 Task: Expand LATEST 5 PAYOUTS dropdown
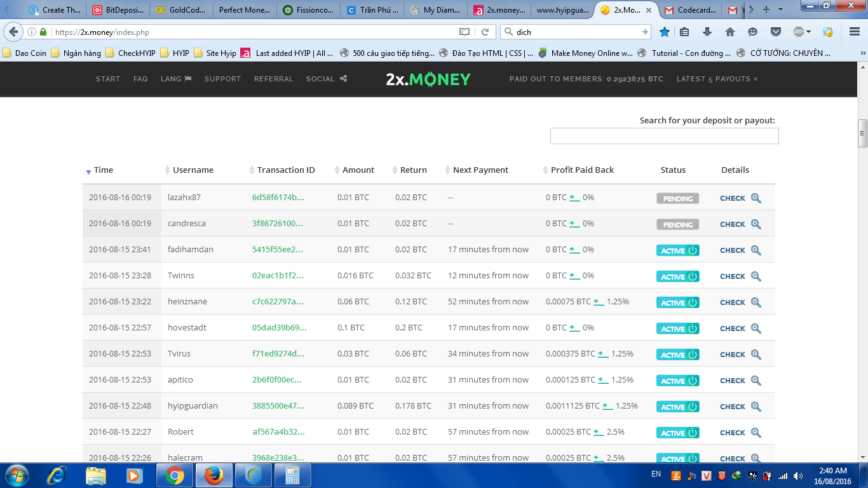click(717, 79)
